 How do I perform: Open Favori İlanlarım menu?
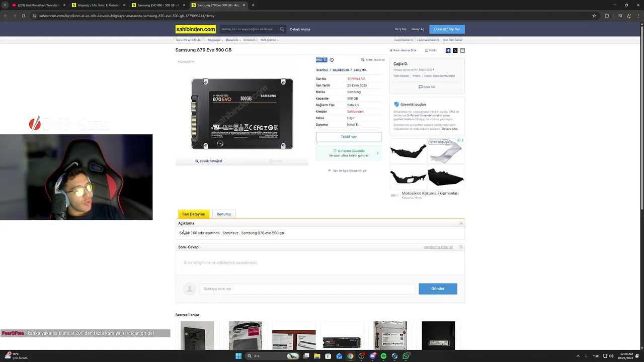point(404,40)
